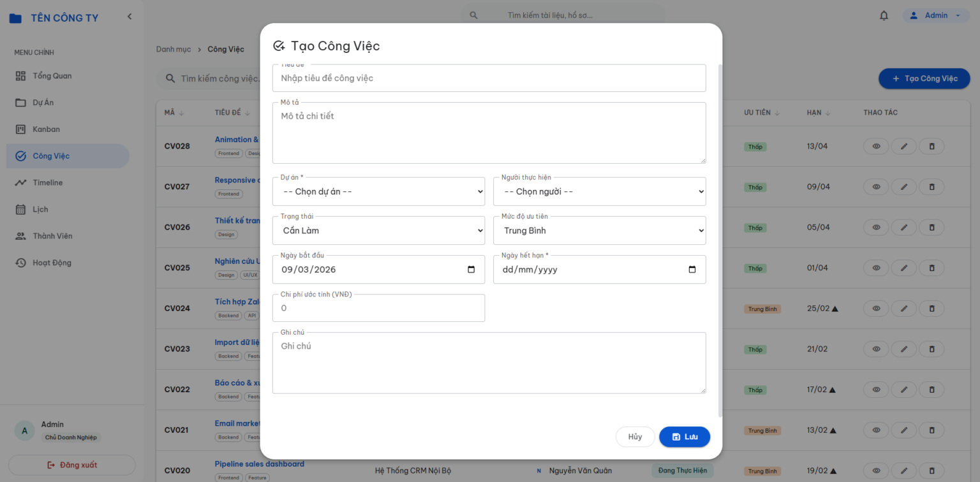
Task: Open Timeline in the sidebar
Action: click(68, 183)
